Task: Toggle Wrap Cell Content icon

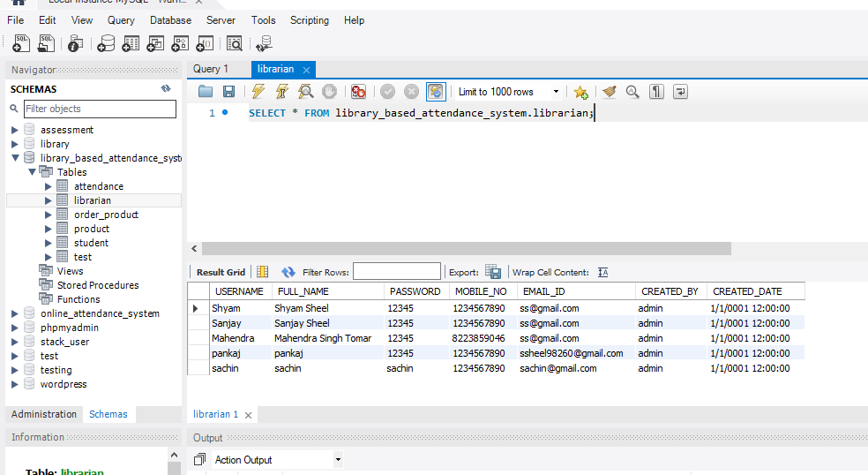Action: tap(602, 272)
